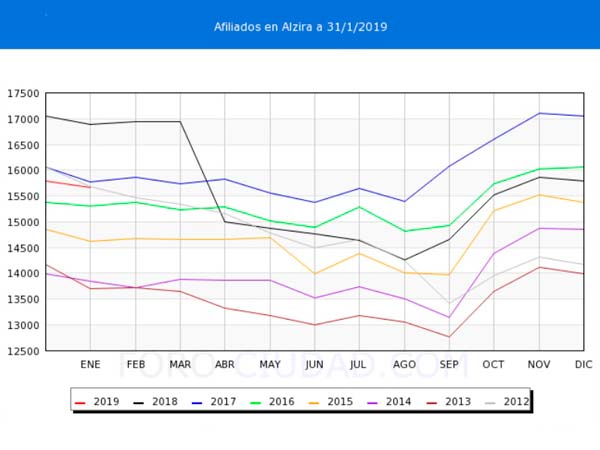Click the DIC month axis label
The width and height of the screenshot is (600, 450).
point(584,365)
